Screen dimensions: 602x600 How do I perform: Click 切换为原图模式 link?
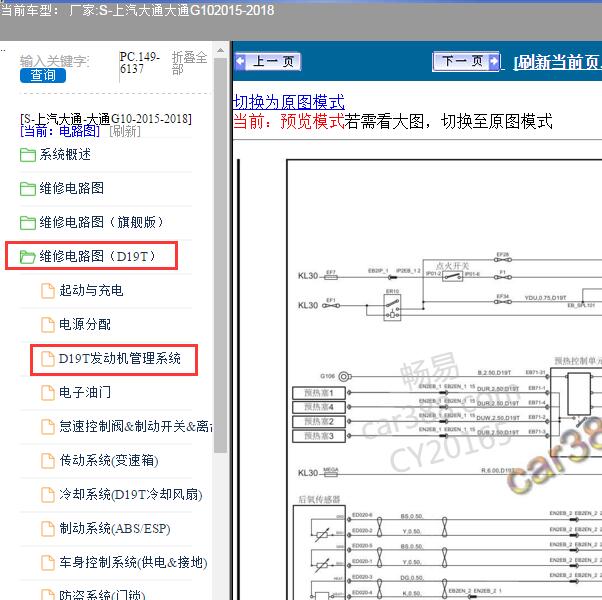[289, 102]
